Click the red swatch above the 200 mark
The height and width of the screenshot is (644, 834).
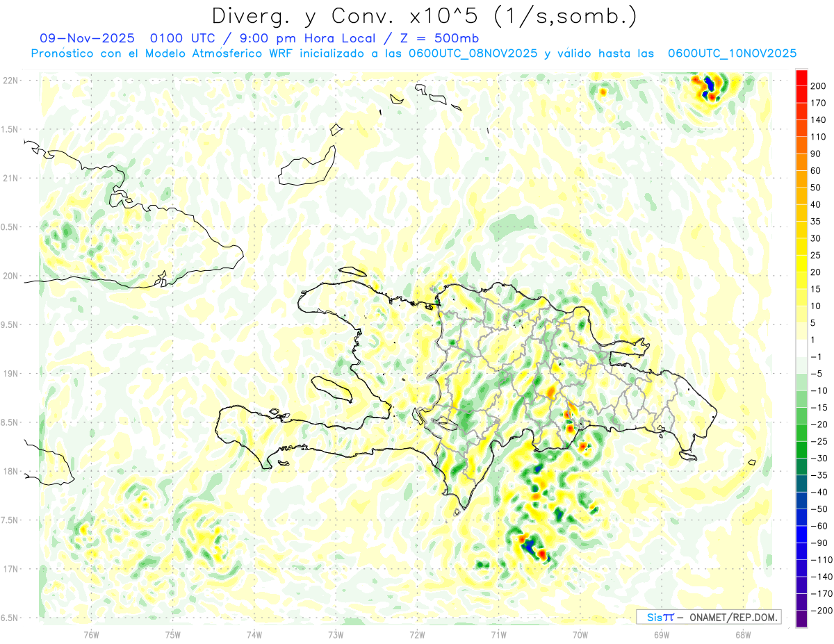tap(801, 78)
